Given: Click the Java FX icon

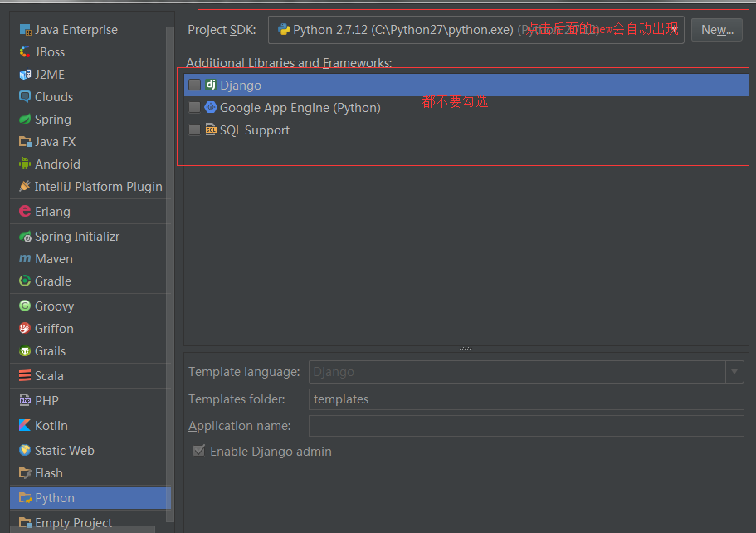Looking at the screenshot, I should click(25, 142).
